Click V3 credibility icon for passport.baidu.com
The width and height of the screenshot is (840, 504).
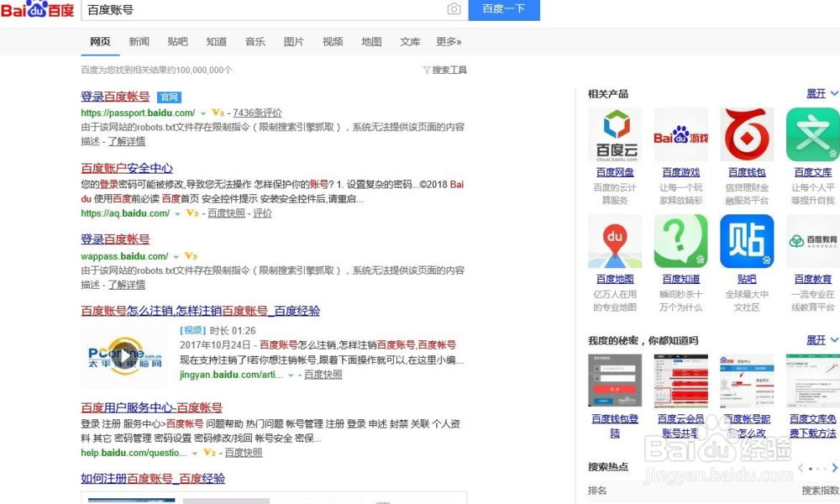click(218, 113)
